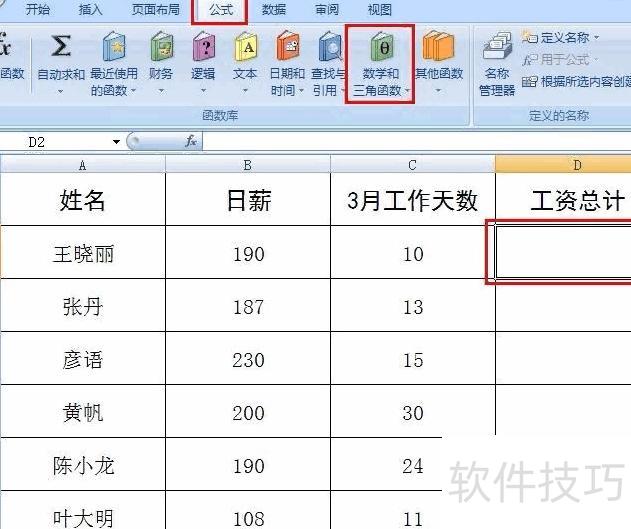Viewport: 631px width, 529px height.
Task: Open the Other Functions (其他函数) icon
Action: click(x=438, y=45)
